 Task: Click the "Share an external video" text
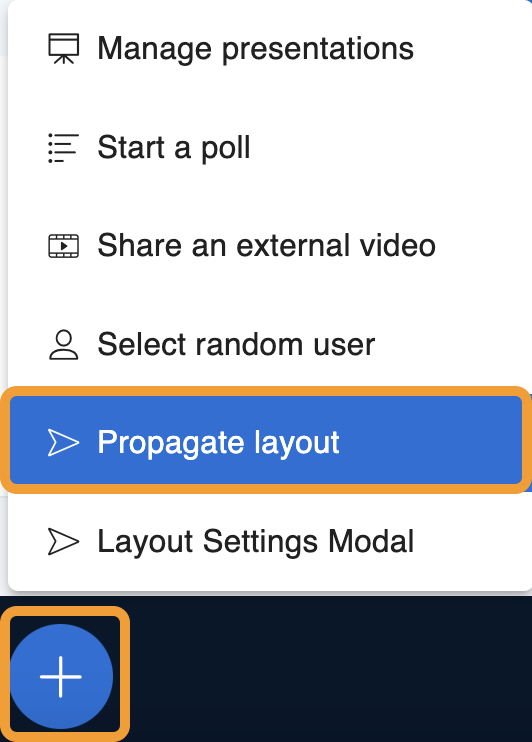[266, 246]
